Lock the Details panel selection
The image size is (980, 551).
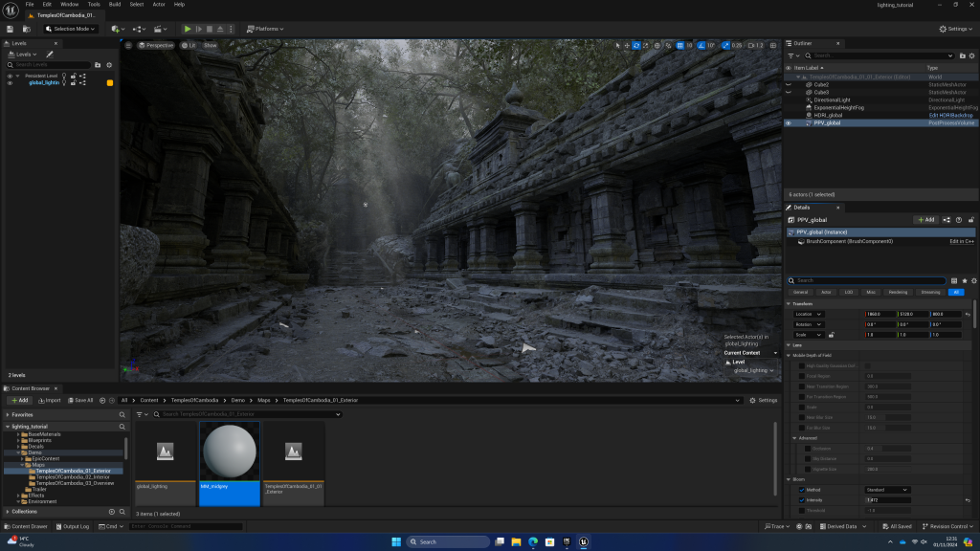971,220
